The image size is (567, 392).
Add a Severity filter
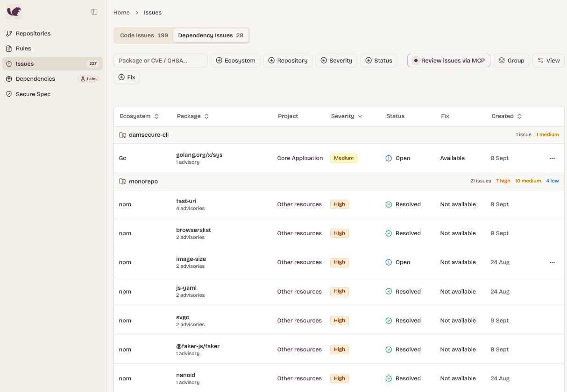coord(336,61)
